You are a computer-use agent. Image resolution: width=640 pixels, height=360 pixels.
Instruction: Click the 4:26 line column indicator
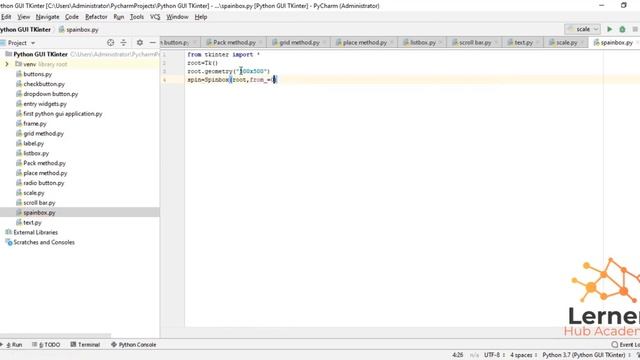click(458, 355)
